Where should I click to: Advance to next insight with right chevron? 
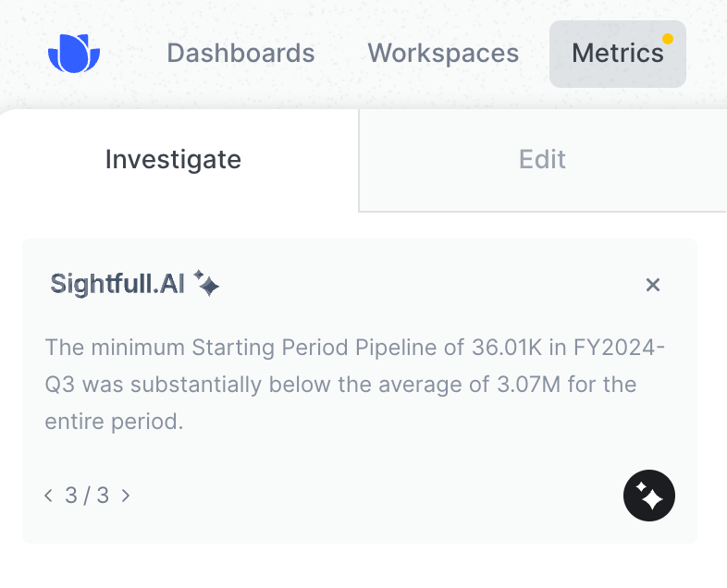click(126, 496)
